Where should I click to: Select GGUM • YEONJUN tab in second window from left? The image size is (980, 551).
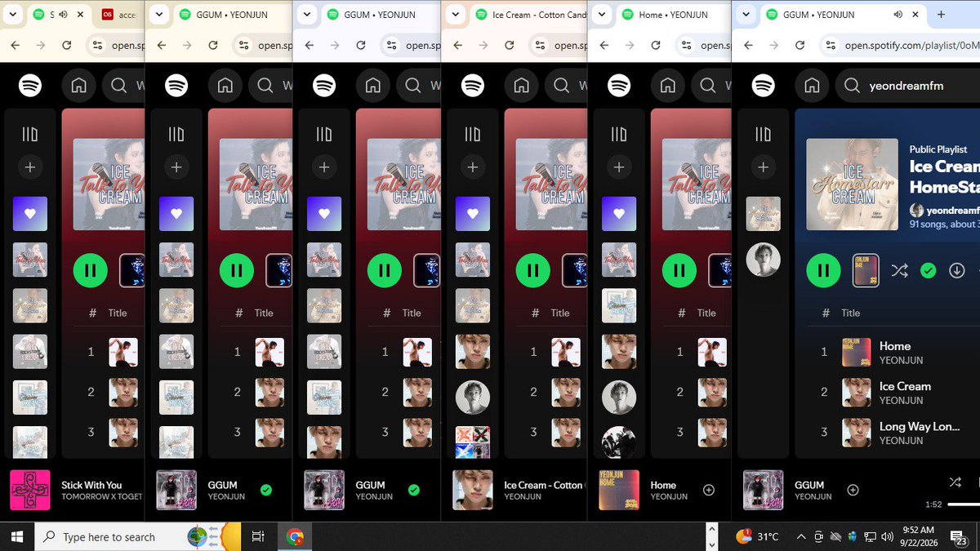click(230, 15)
